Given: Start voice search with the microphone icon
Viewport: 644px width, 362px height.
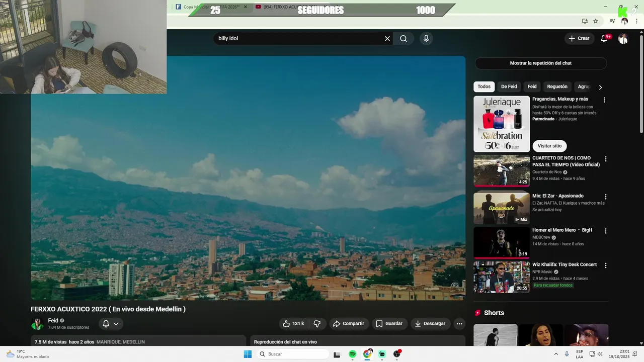Looking at the screenshot, I should click(426, 39).
